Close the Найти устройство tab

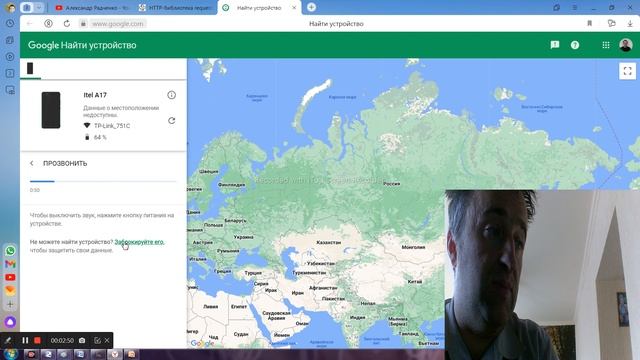[294, 8]
